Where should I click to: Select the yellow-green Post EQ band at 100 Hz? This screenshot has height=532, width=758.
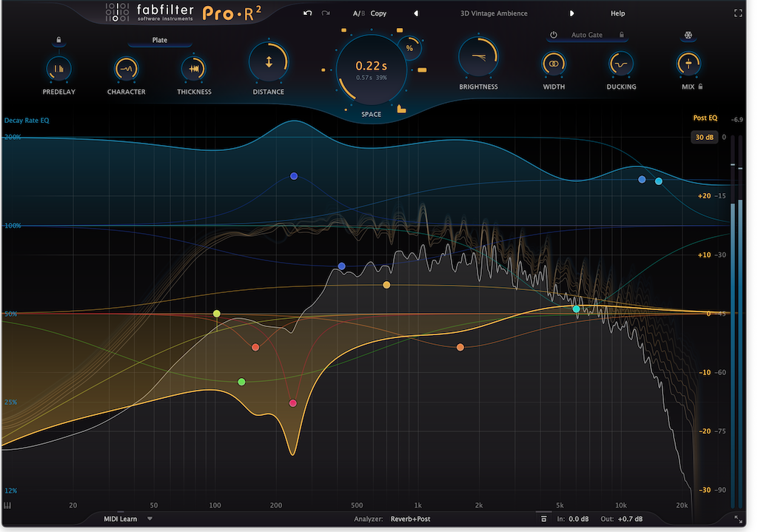(217, 314)
